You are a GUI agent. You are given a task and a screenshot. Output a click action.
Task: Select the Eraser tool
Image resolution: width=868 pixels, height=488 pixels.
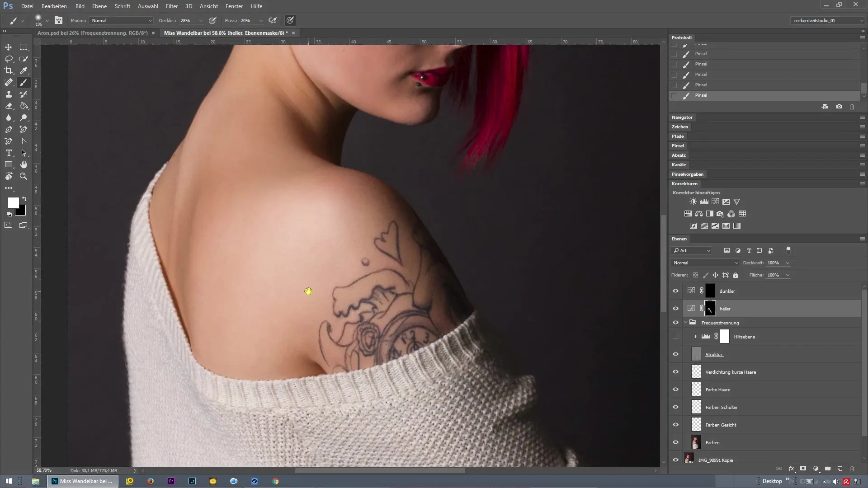tap(9, 106)
